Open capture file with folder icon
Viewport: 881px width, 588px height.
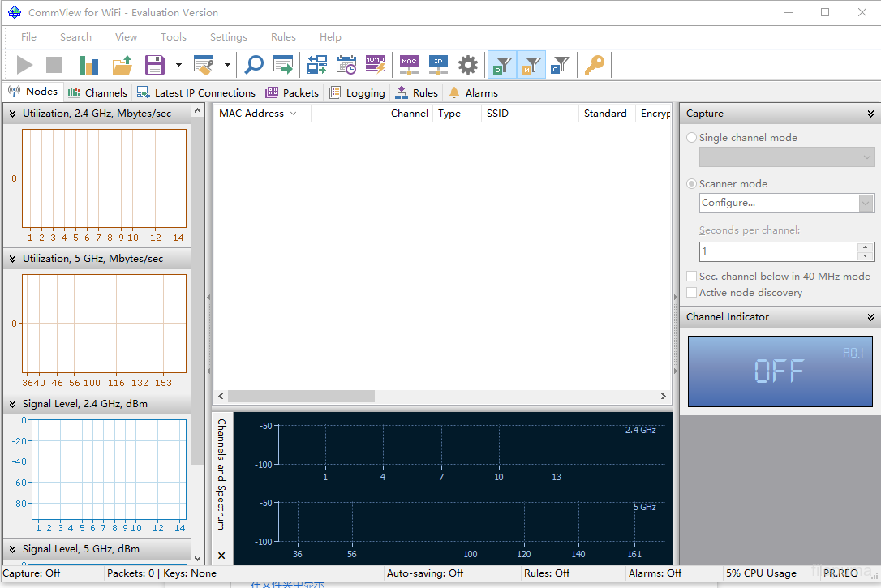click(122, 65)
